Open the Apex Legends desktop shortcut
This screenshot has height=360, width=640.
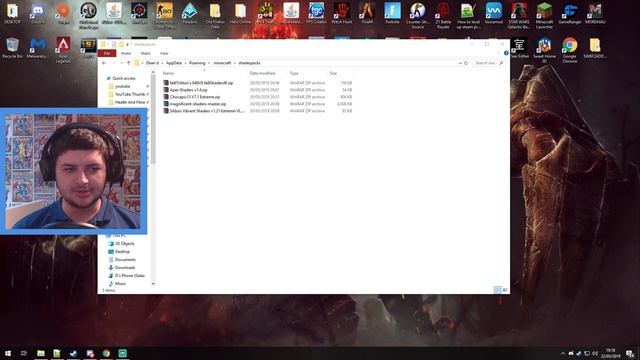[63, 50]
